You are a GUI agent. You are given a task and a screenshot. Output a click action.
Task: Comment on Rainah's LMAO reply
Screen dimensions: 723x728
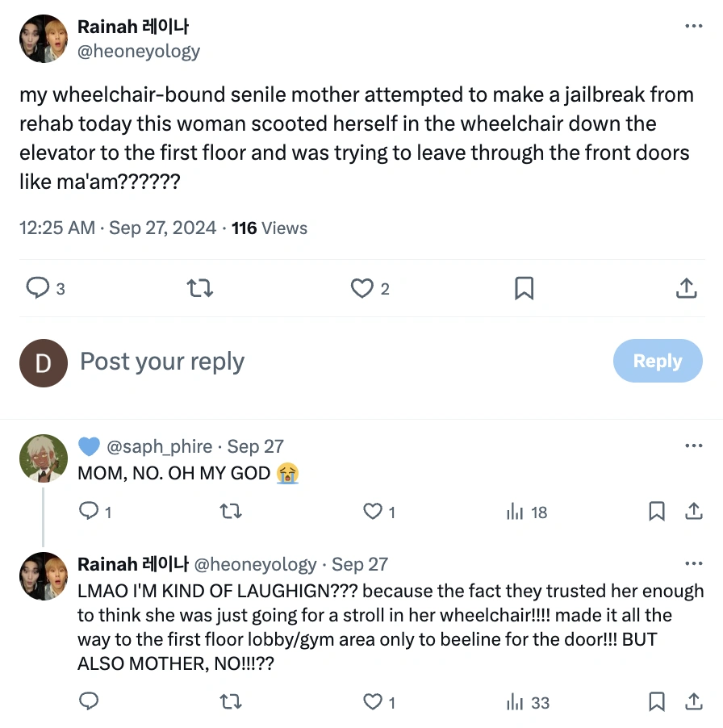[89, 702]
